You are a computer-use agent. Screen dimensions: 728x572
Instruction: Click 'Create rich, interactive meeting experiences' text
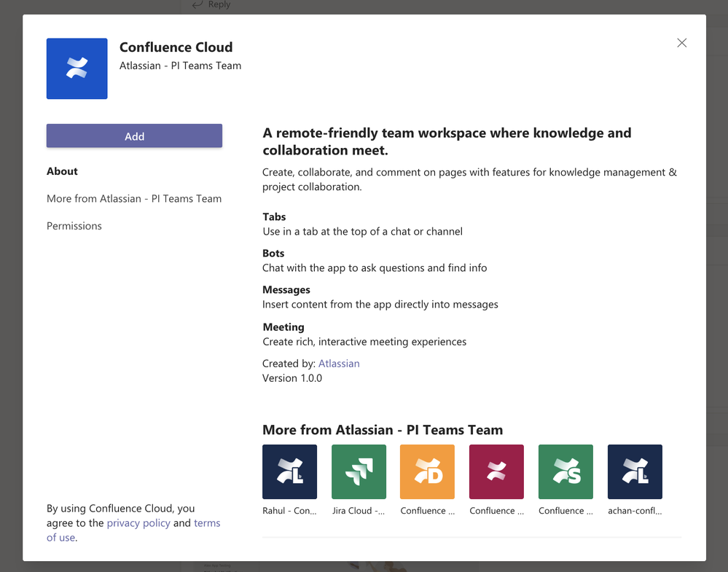pyautogui.click(x=364, y=342)
